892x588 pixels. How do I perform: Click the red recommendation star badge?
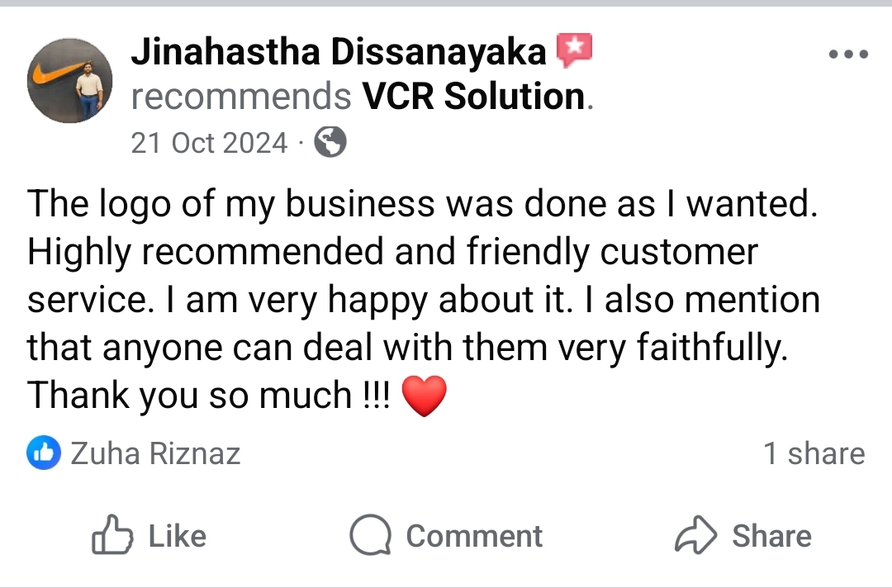574,53
